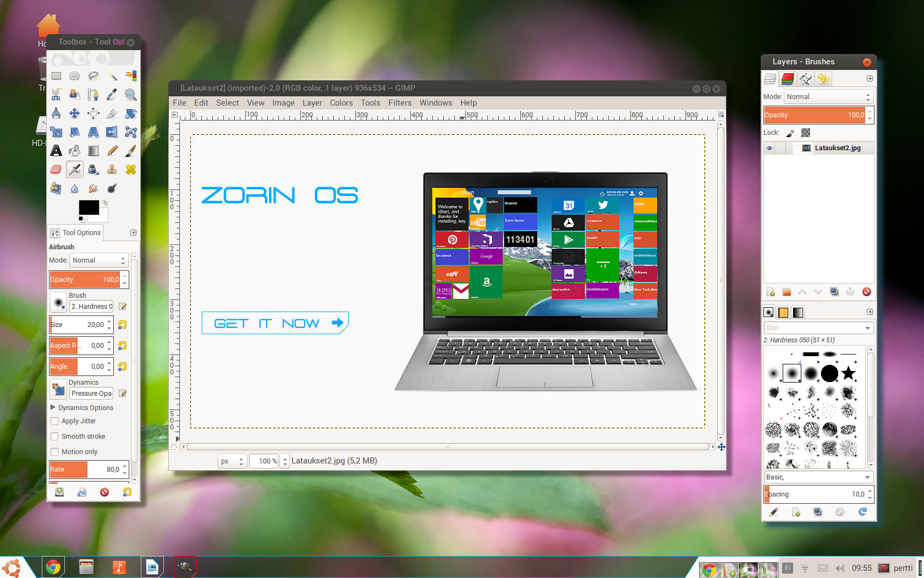
Task: Toggle the Apply Jitter checkbox
Action: (x=54, y=421)
